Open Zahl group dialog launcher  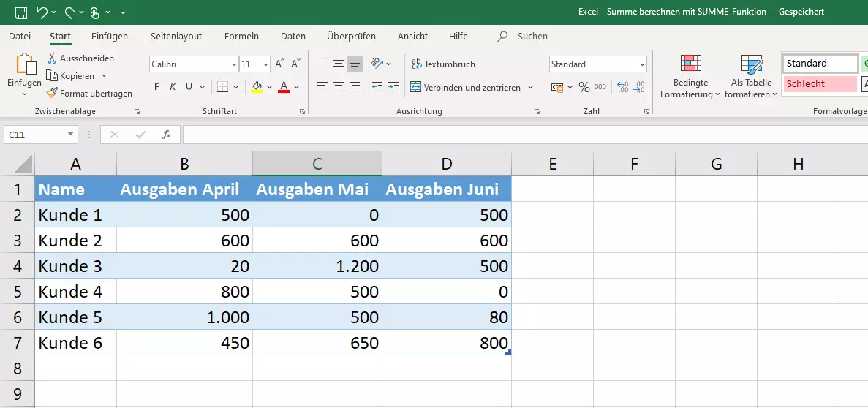[646, 111]
